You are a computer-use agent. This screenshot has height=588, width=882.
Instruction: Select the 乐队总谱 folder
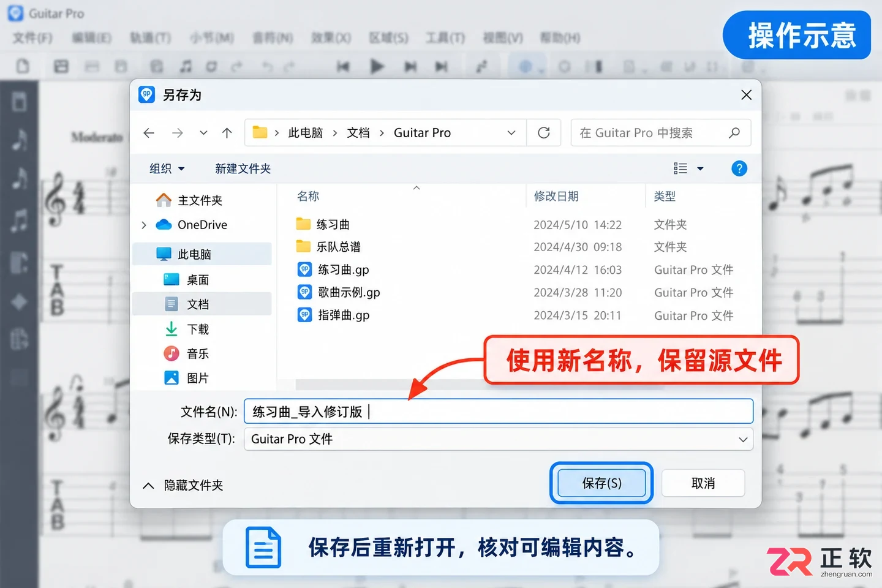pyautogui.click(x=328, y=247)
